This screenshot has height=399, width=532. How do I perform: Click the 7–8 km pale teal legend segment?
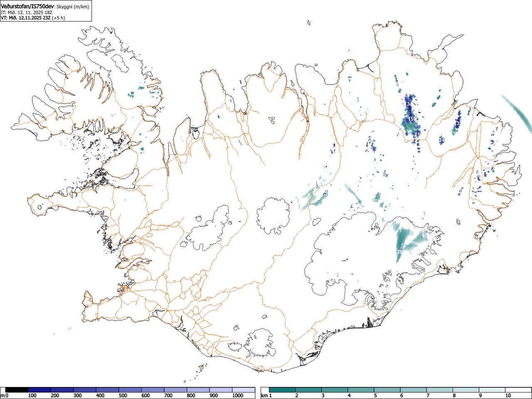click(439, 390)
